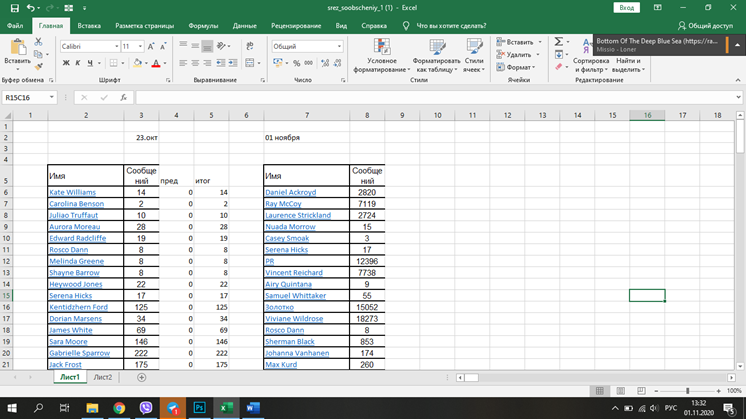Click the Что вы хотите сделать search box
747x420 pixels.
[x=451, y=26]
